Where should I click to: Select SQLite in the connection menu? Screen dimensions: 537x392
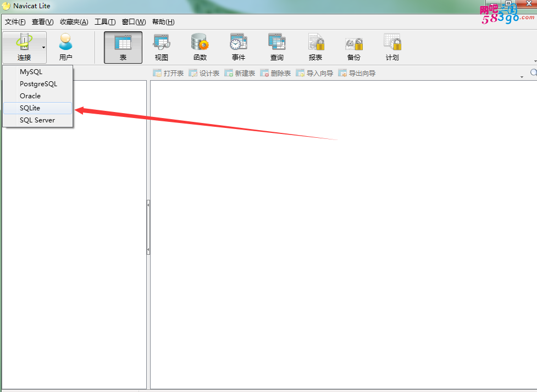[38, 108]
